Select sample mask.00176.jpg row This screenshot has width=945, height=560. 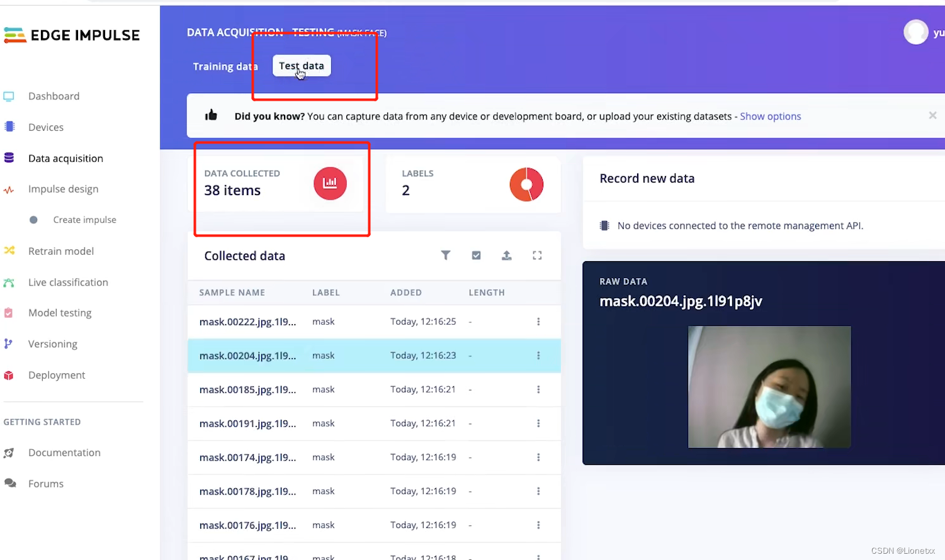pyautogui.click(x=374, y=525)
